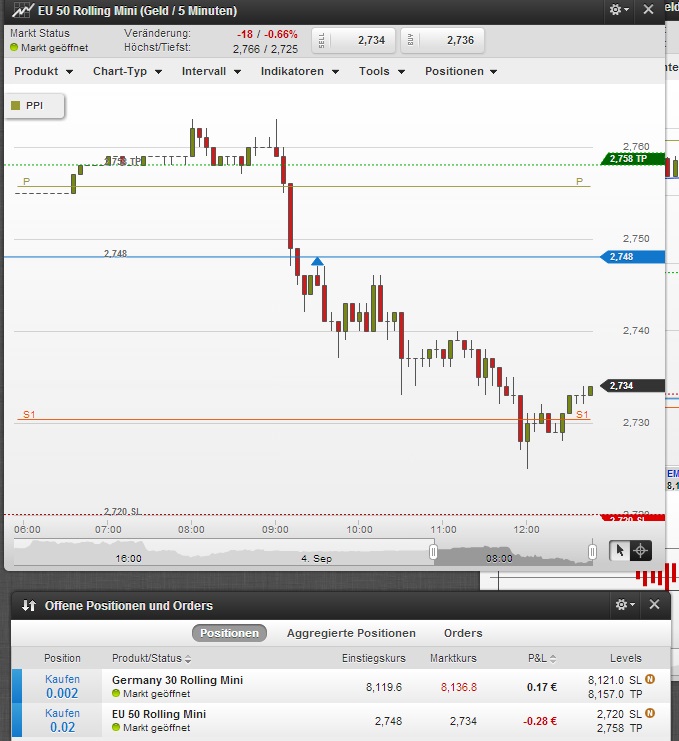Click the orange N icon for Germany 30 levels
The image size is (679, 741).
(x=650, y=680)
